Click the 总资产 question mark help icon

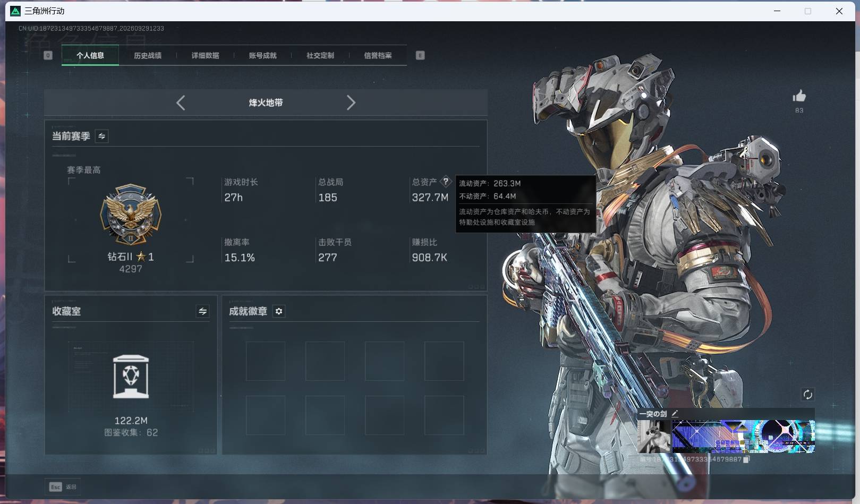446,182
